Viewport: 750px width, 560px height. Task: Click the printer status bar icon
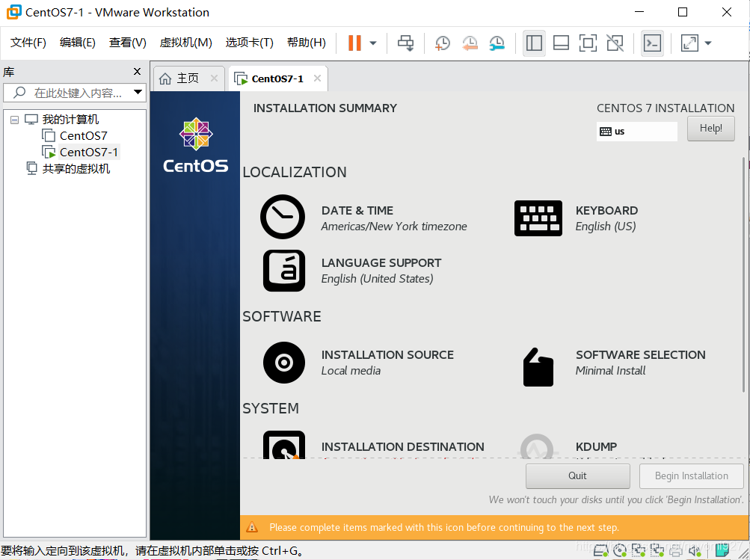click(676, 551)
